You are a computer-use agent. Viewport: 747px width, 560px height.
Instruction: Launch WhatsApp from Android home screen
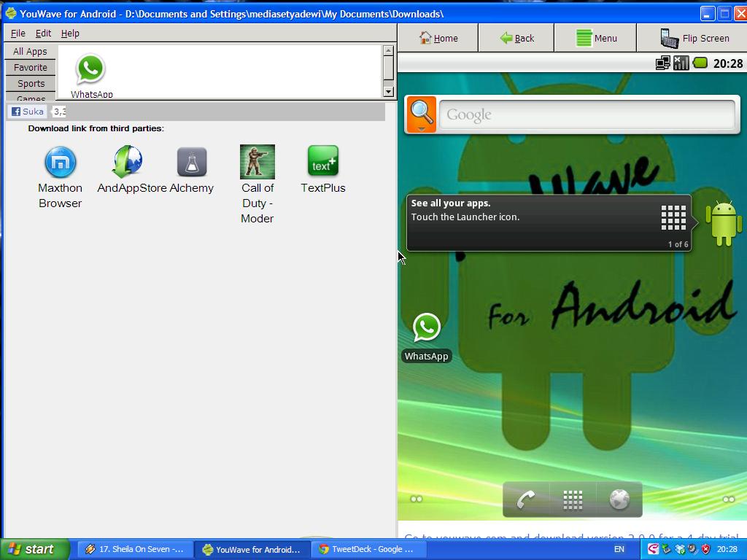426,328
